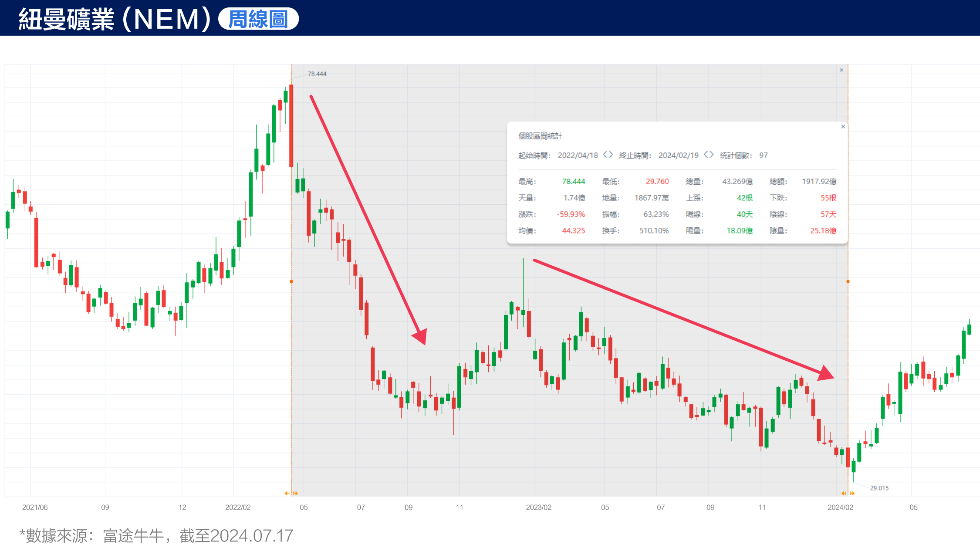Click the 78.444 peak price label
The height and width of the screenshot is (558, 980).
(x=317, y=74)
